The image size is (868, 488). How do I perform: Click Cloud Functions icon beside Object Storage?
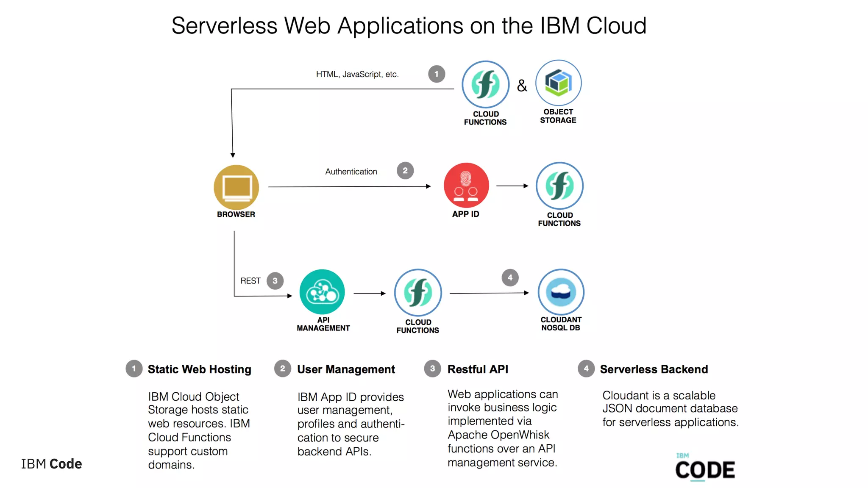(485, 84)
